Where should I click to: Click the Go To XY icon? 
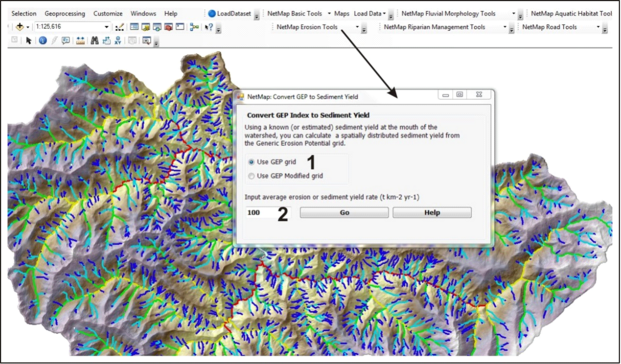coord(118,40)
